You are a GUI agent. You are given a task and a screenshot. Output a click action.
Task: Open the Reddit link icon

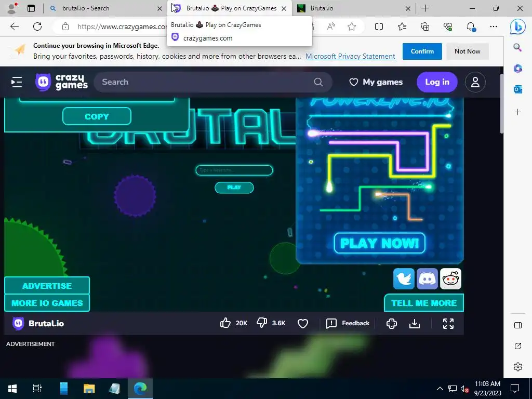coord(450,278)
